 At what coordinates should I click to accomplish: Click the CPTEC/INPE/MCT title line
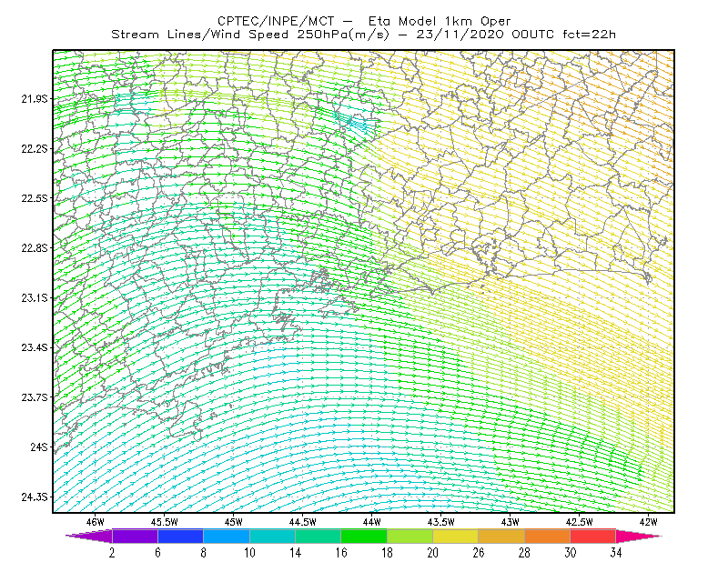click(364, 21)
